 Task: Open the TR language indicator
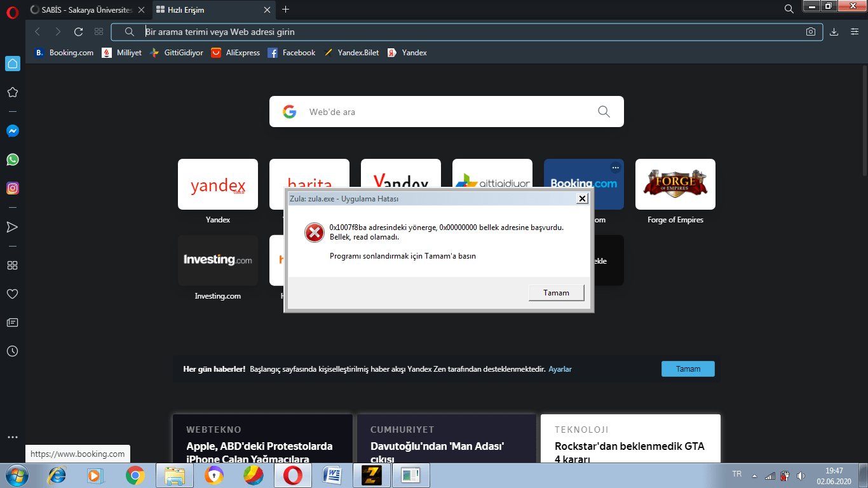pyautogui.click(x=737, y=474)
